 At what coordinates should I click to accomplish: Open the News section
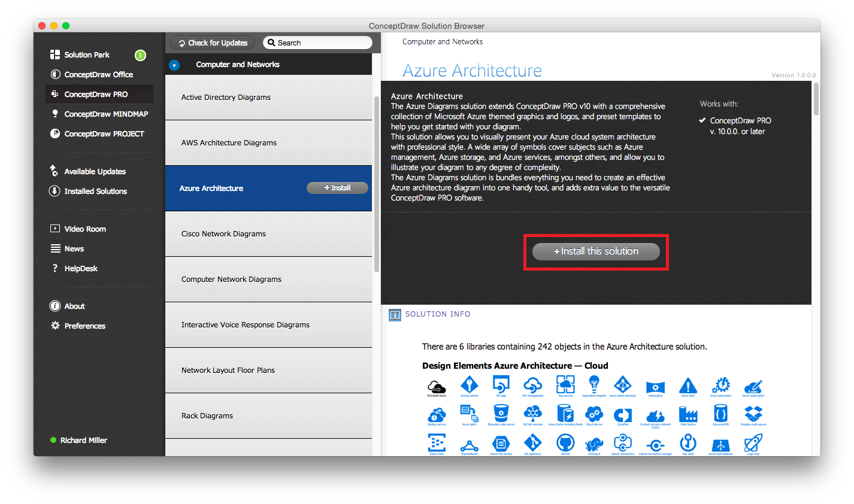[67, 248]
